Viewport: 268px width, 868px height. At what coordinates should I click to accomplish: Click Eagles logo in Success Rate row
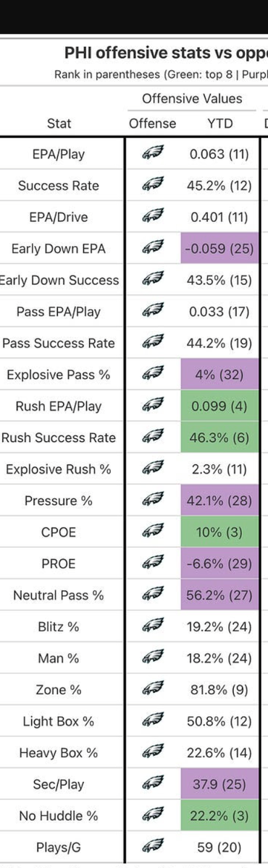(153, 185)
